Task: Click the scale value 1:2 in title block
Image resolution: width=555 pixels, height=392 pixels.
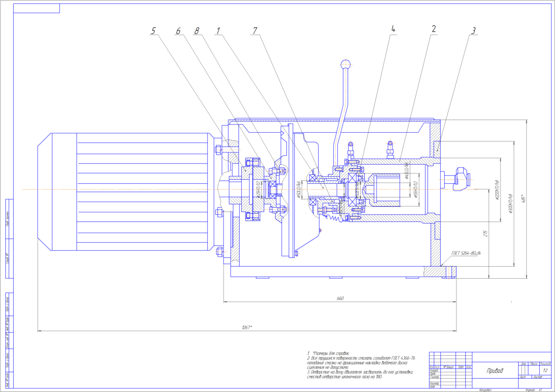Action: click(546, 370)
